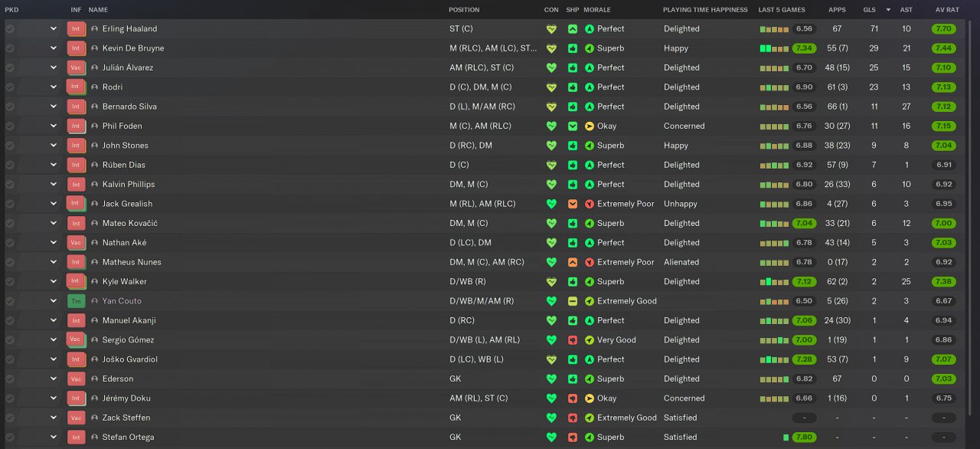Image resolution: width=980 pixels, height=449 pixels.
Task: Click Matheus Nunes's orange sharpness icon
Action: pos(573,262)
